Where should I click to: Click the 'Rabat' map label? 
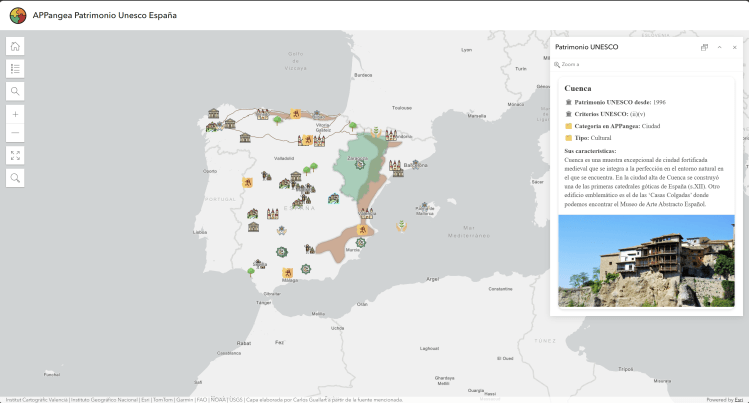click(244, 343)
